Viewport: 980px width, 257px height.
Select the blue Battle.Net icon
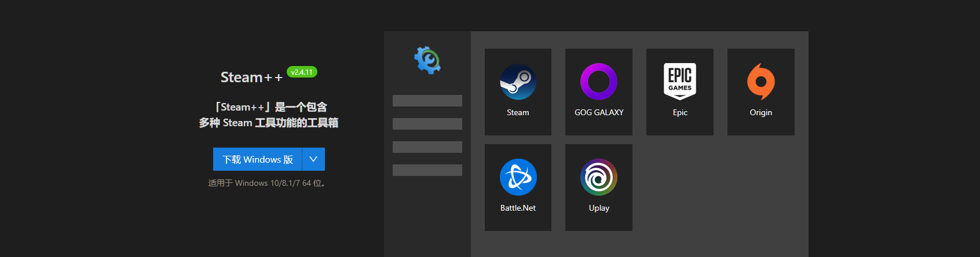point(518,177)
